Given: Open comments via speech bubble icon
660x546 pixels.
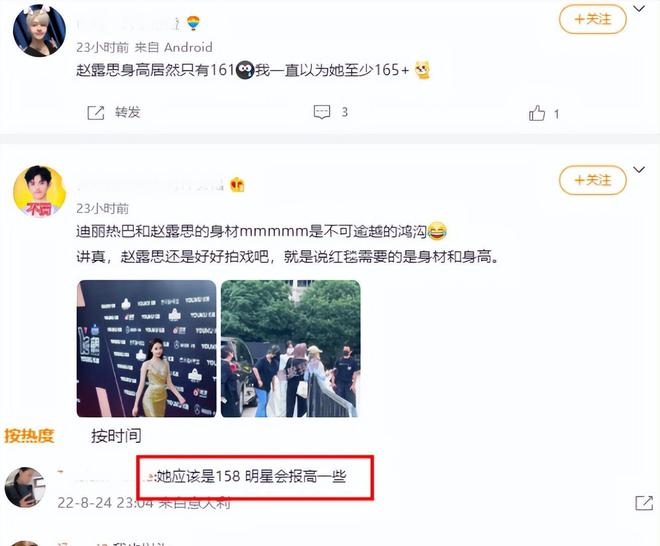Looking at the screenshot, I should [x=322, y=112].
